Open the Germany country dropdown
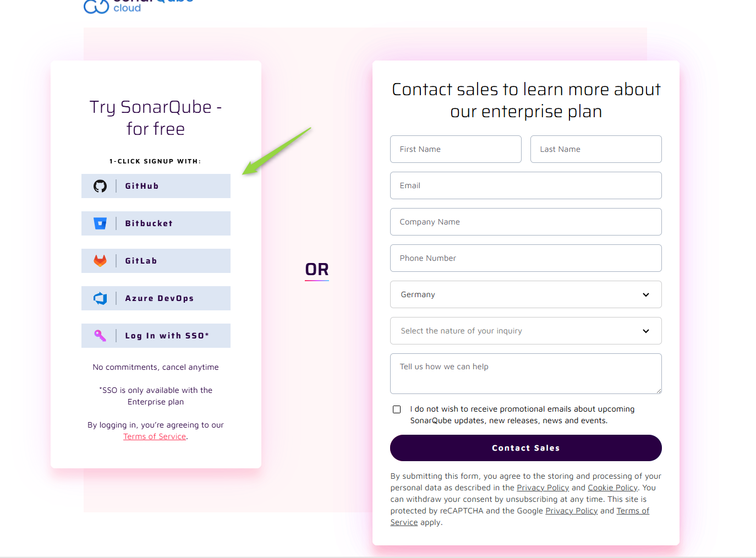This screenshot has height=558, width=756. [x=526, y=294]
